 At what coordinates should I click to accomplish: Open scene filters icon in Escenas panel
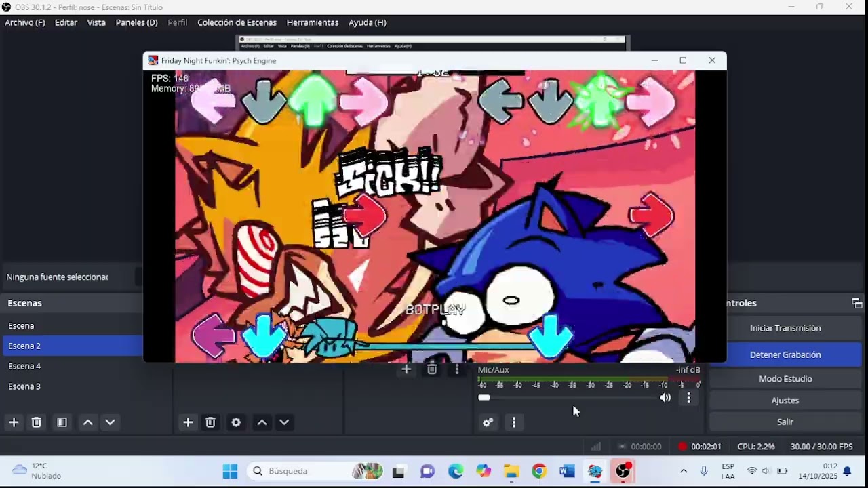point(62,422)
